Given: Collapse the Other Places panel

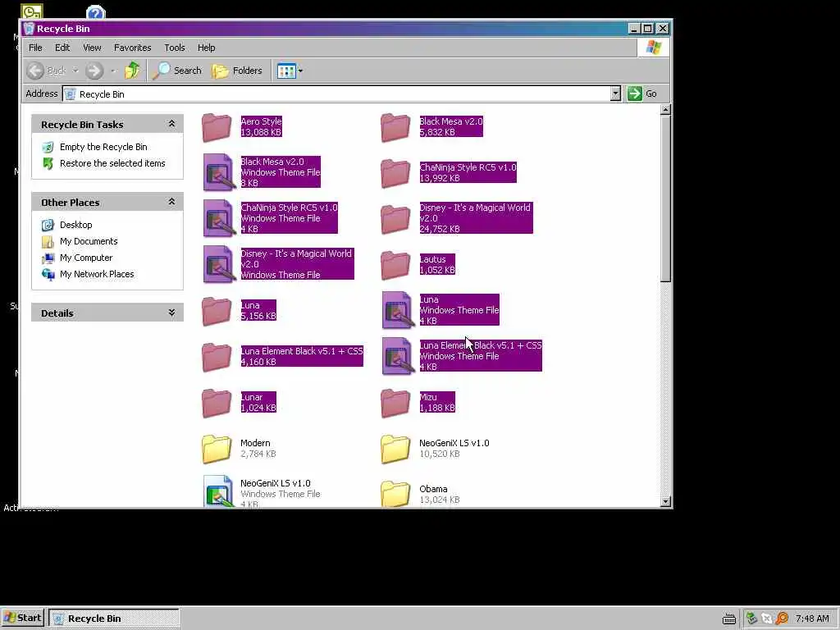Looking at the screenshot, I should 171,202.
